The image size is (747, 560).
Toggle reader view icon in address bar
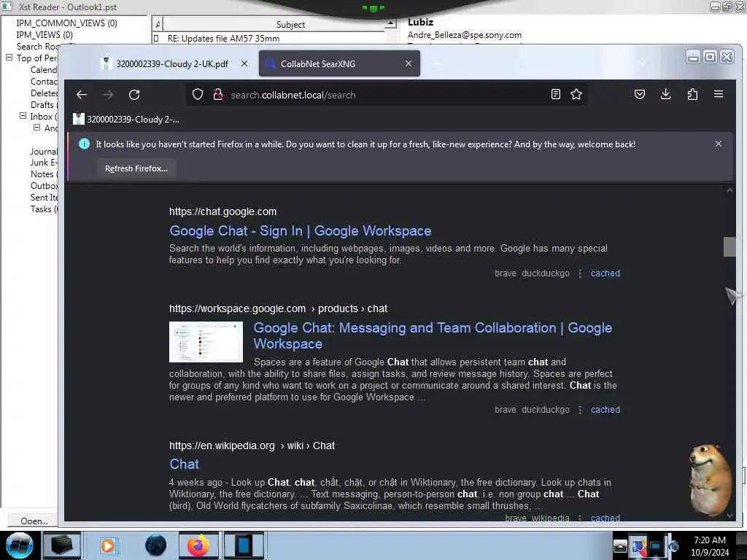coord(555,94)
